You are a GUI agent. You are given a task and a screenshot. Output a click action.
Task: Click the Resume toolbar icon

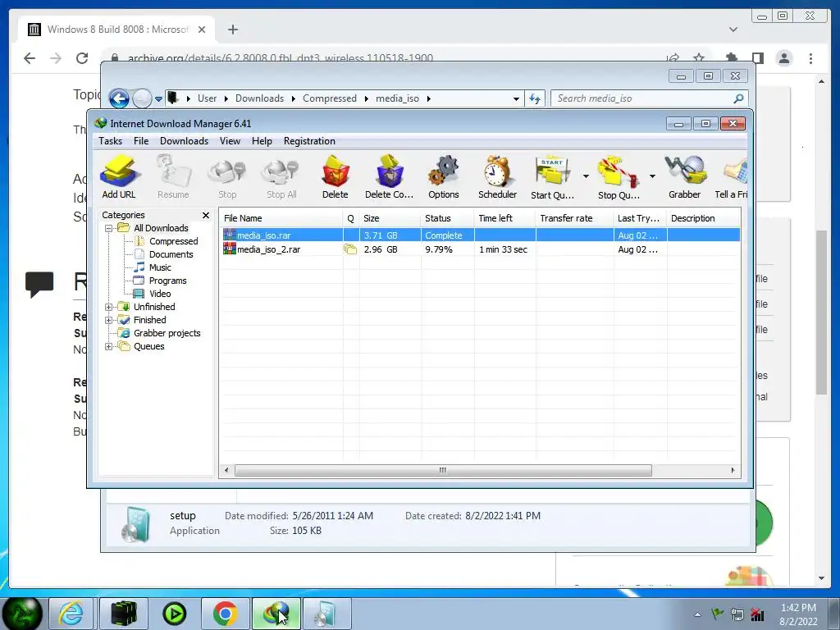tap(173, 177)
